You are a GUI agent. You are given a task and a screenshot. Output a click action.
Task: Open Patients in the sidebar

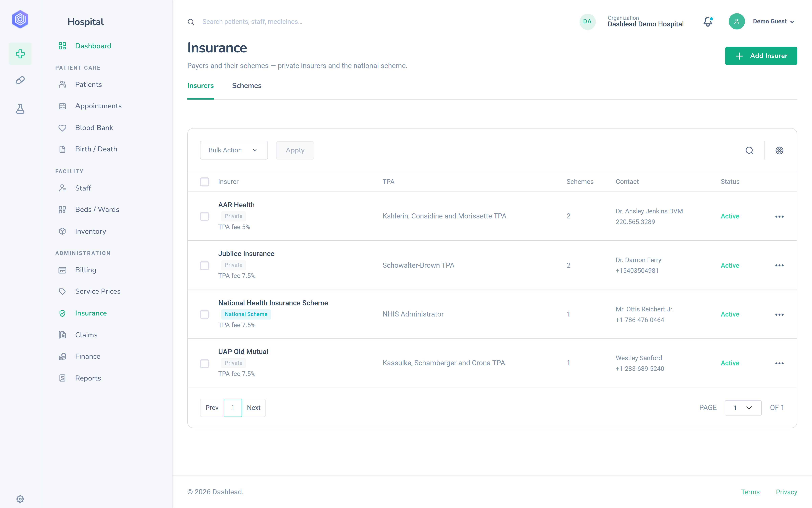click(x=88, y=84)
